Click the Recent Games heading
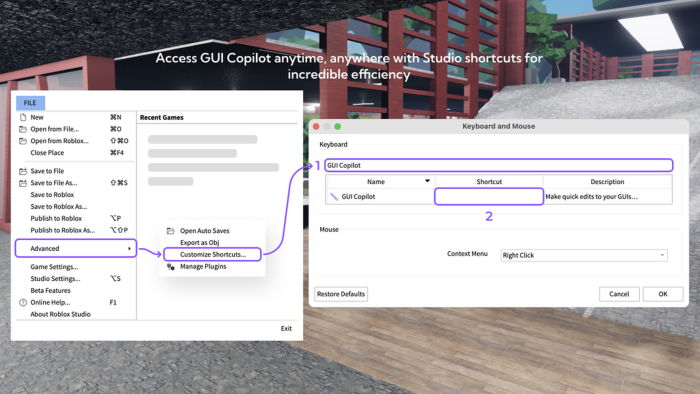Screen dimensions: 700x394 click(x=162, y=117)
